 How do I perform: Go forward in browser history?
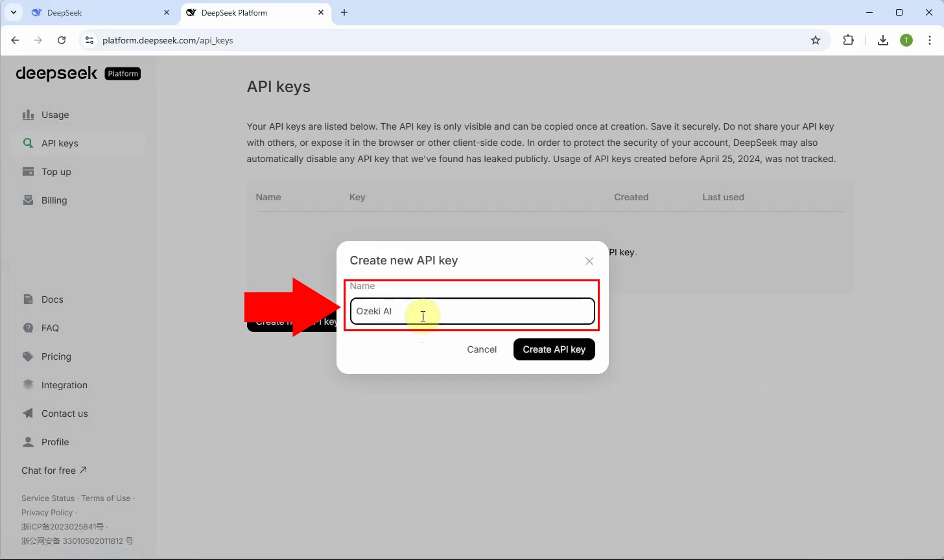click(38, 40)
